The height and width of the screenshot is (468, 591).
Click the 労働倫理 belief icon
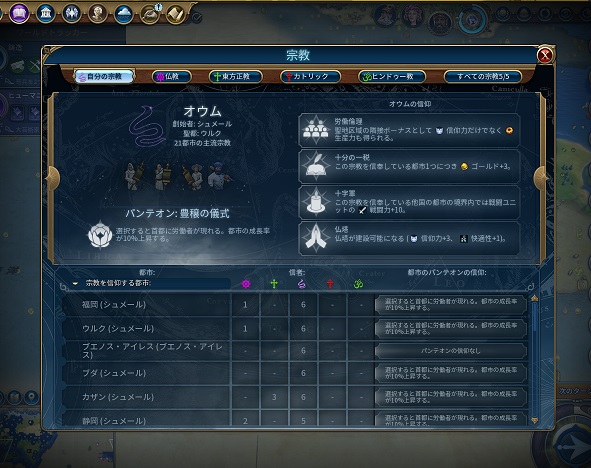pos(316,130)
